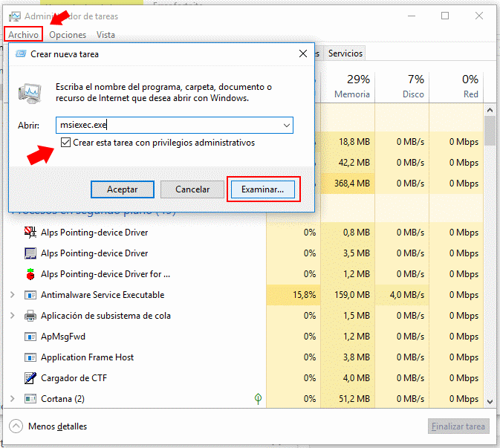Click the vertical scrollbar in the process list
Viewport: 500px width, 448px height.
(x=490, y=260)
